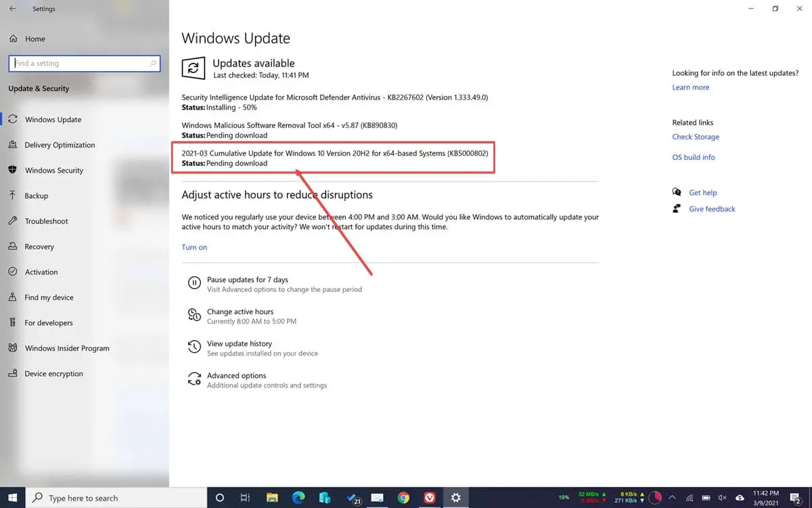
Task: Click the Activation checkmark icon in sidebar
Action: 12,272
